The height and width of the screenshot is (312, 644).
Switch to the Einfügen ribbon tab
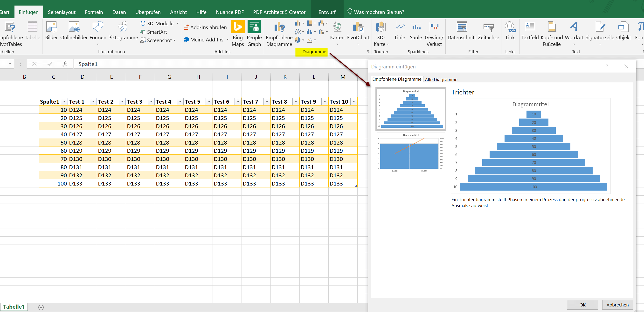(29, 12)
